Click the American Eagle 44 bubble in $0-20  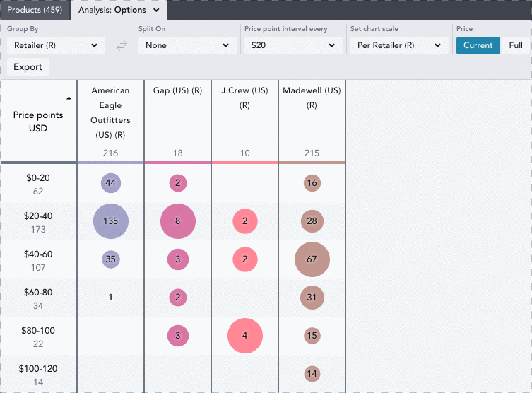coord(111,183)
